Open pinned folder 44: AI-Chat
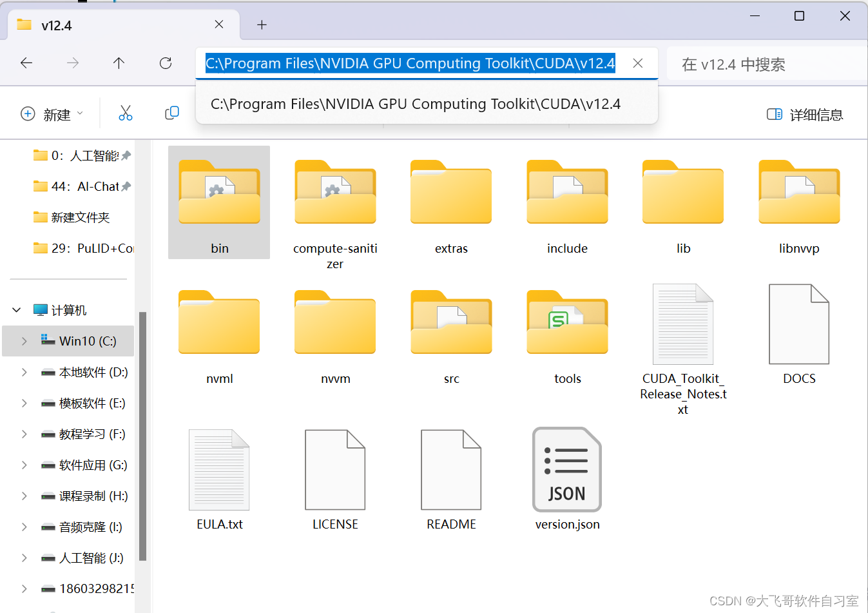Image resolution: width=868 pixels, height=613 pixels. pyautogui.click(x=81, y=186)
